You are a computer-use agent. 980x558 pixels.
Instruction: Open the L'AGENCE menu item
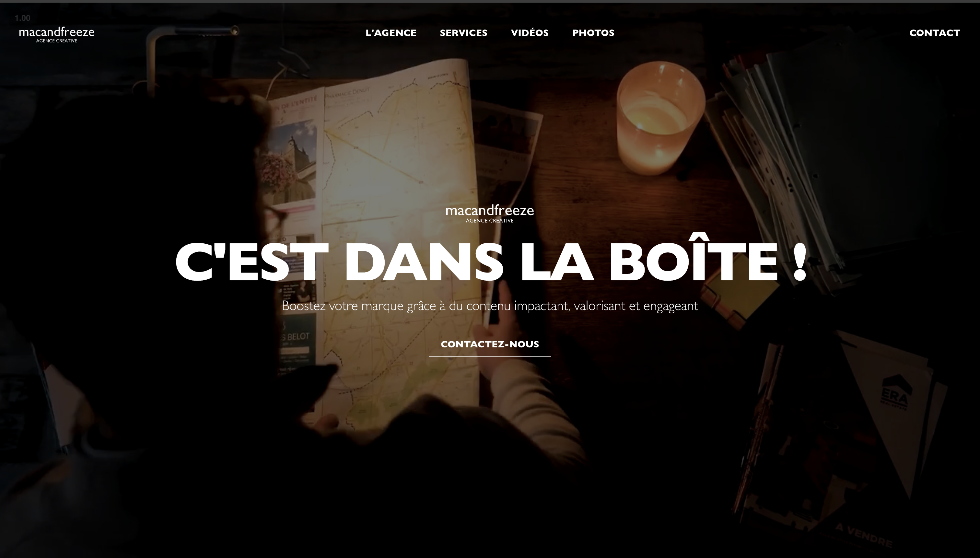point(391,33)
